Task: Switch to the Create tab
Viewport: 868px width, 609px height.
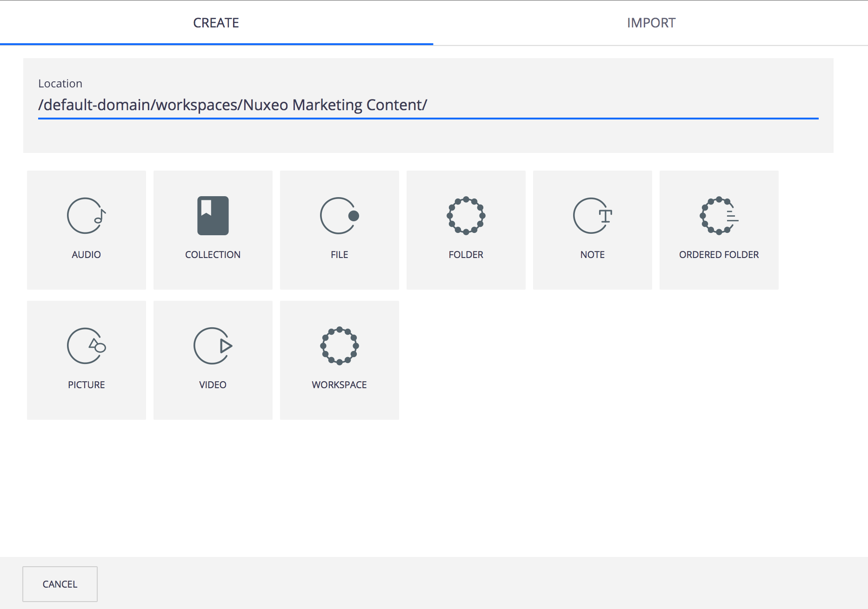Action: tap(216, 23)
